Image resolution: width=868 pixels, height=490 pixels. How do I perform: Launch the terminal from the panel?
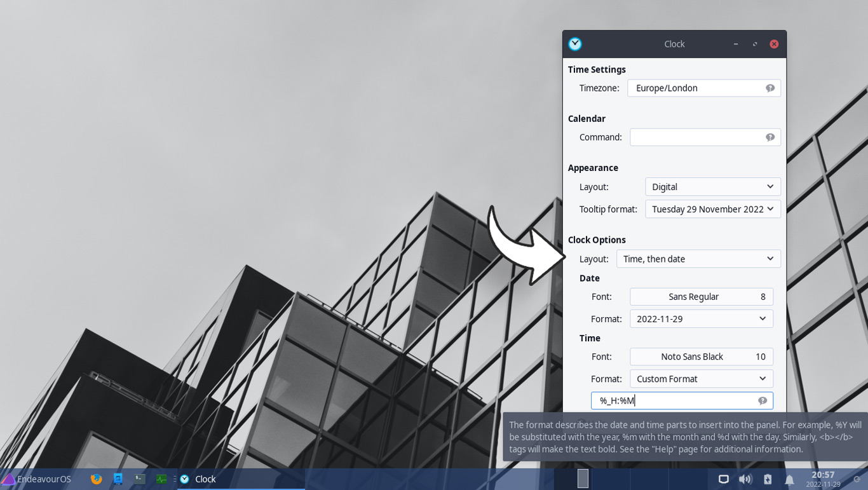click(140, 479)
